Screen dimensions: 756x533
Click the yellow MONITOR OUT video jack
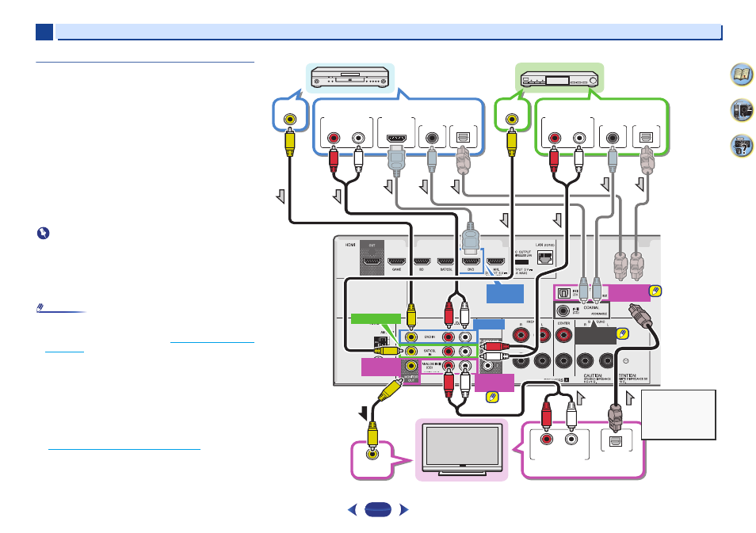411,366
